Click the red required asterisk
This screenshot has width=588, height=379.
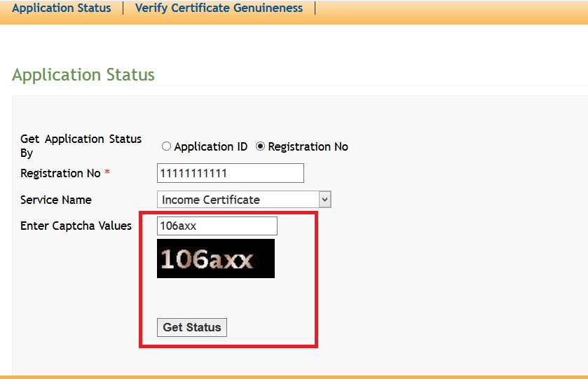click(107, 172)
